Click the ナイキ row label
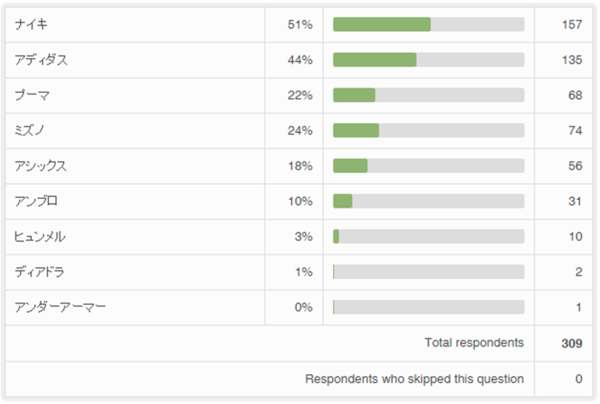 pyautogui.click(x=32, y=24)
